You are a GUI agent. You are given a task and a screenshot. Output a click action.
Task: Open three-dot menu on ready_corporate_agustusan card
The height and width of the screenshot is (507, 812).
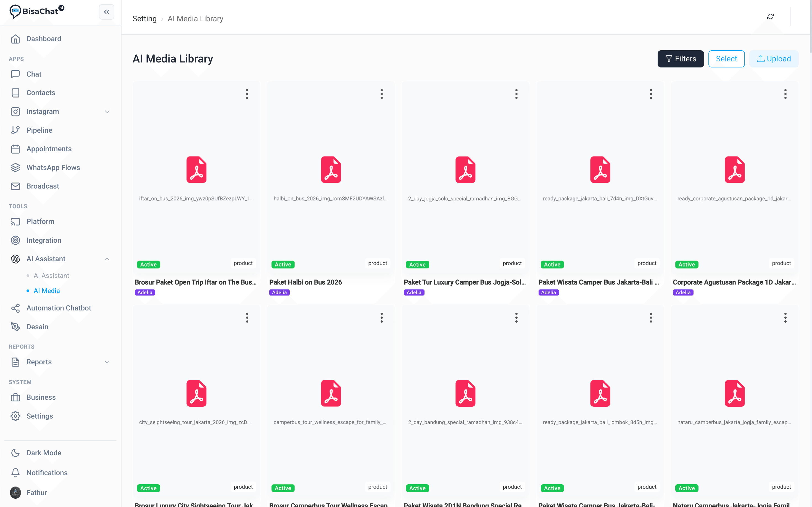(x=785, y=94)
